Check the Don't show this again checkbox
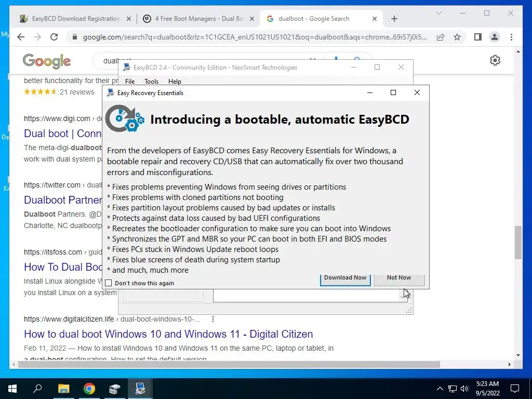The width and height of the screenshot is (532, 399). click(109, 283)
